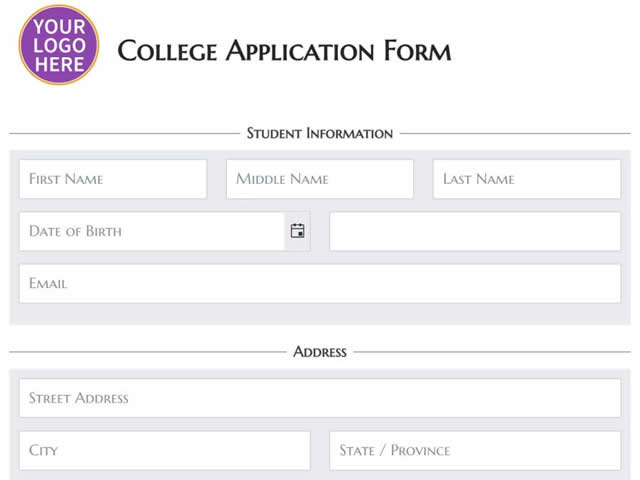Click divider line left of Address heading
Viewport: 640px width, 480px height.
pos(148,352)
